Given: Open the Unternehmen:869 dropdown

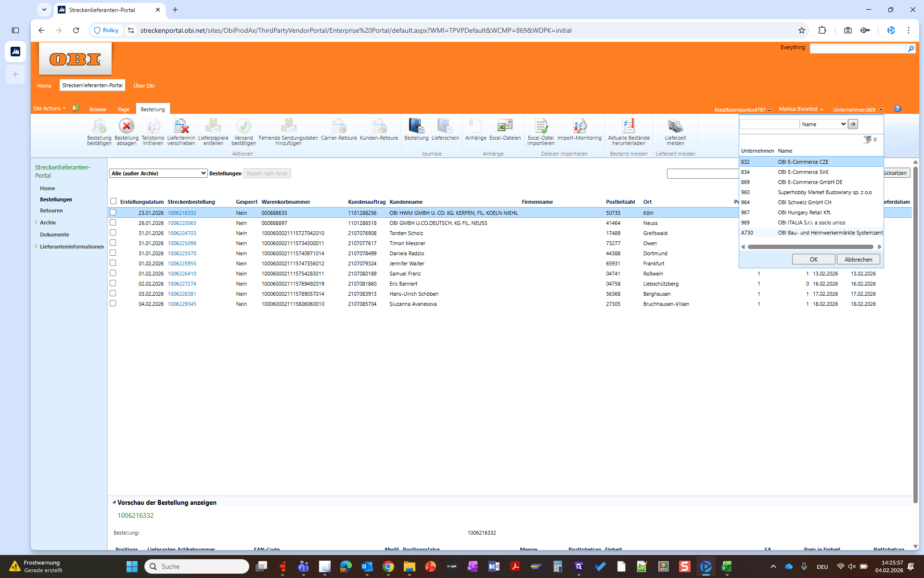Looking at the screenshot, I should coord(858,110).
